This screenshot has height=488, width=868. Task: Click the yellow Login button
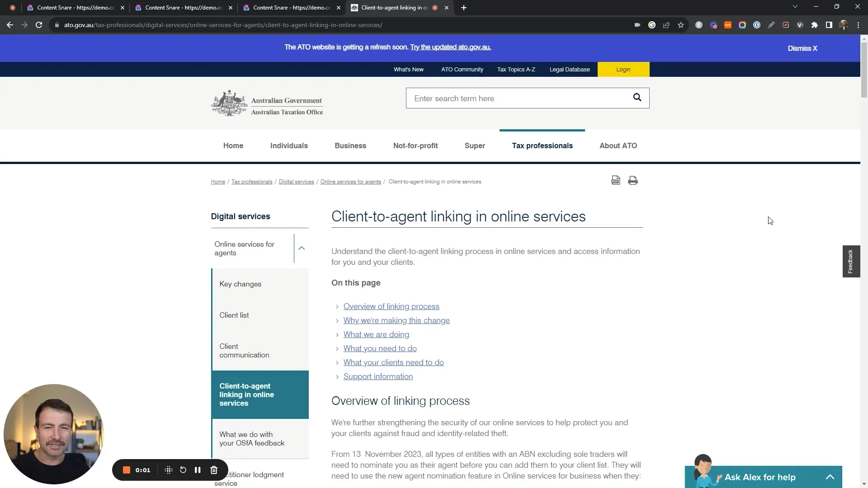(623, 70)
